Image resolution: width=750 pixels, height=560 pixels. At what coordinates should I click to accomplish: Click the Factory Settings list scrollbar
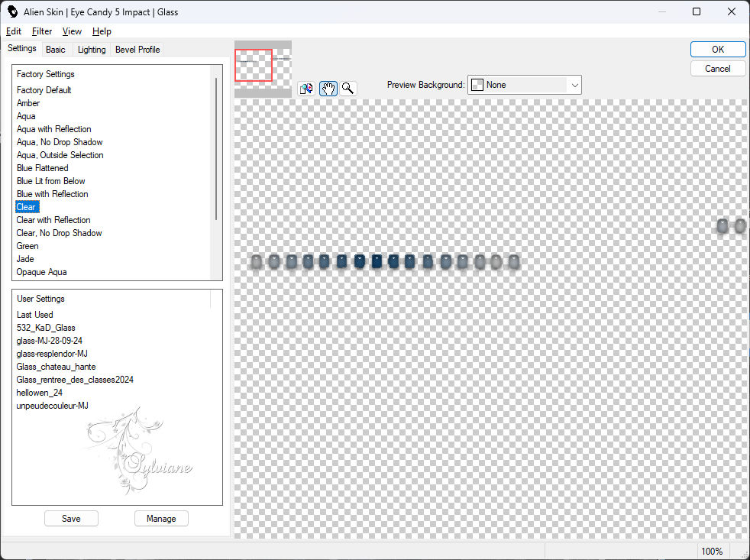point(216,149)
